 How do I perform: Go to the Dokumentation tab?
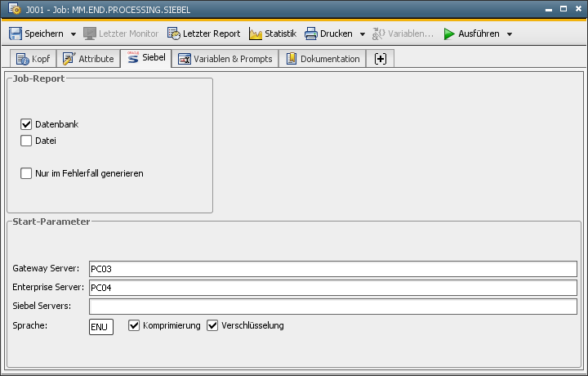coord(323,59)
